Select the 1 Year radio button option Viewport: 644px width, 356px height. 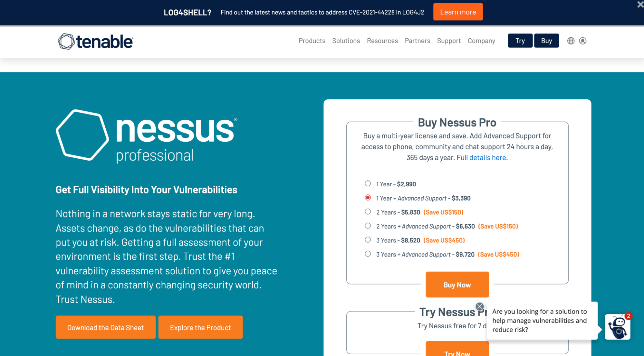[368, 184]
